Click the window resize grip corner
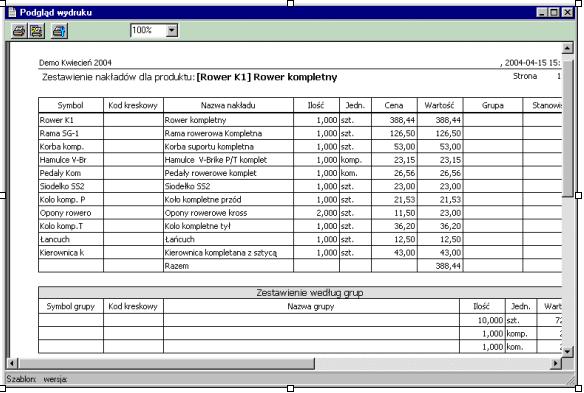584x393 pixels. (x=571, y=380)
